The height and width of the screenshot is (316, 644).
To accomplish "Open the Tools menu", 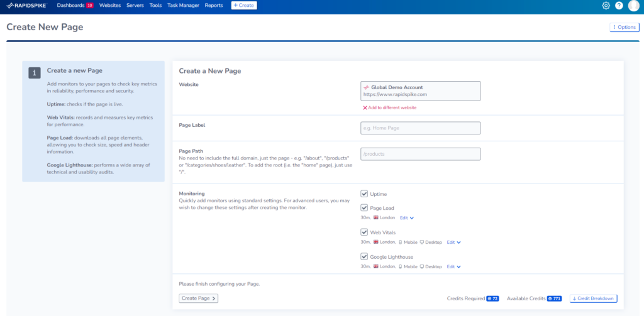I will [x=156, y=5].
